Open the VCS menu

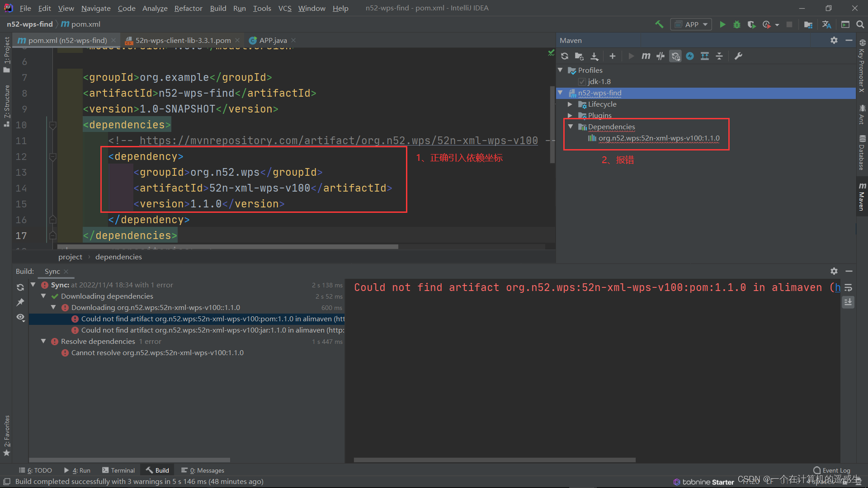pyautogui.click(x=285, y=8)
